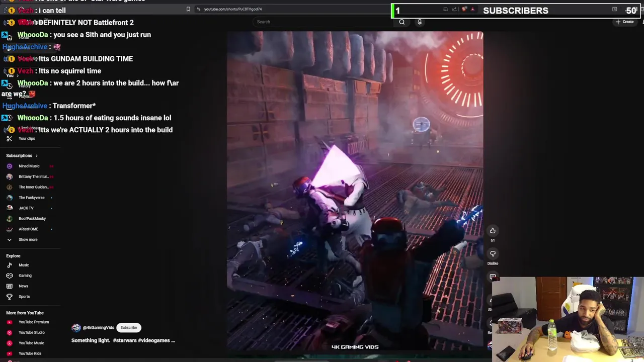The image size is (644, 362).
Task: Click the 'Something light.' description text
Action: (x=91, y=340)
